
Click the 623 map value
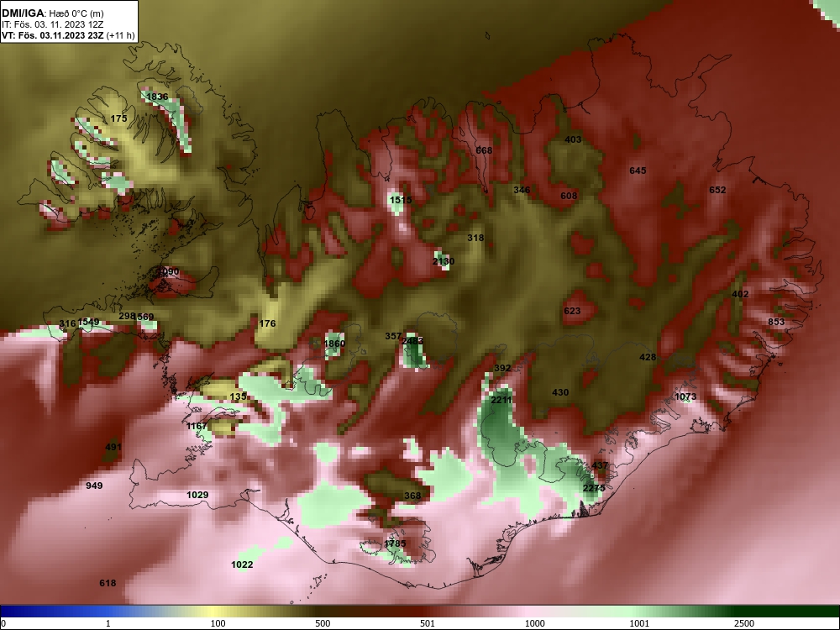(x=572, y=312)
